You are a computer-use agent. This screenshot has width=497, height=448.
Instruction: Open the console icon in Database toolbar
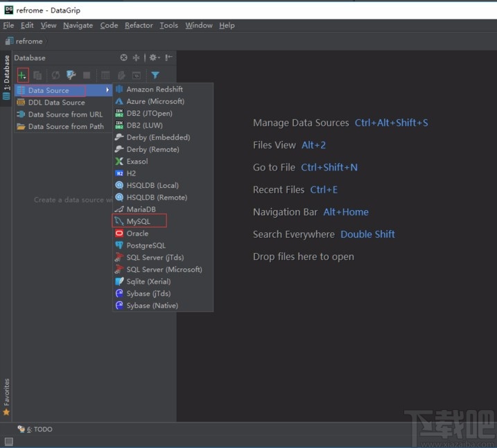coord(137,76)
